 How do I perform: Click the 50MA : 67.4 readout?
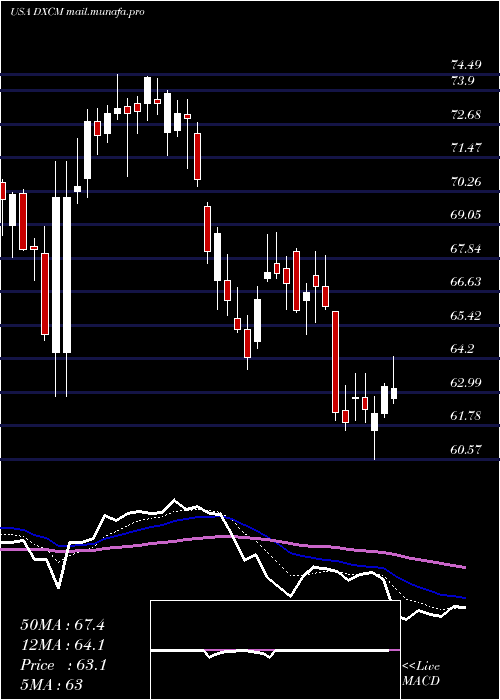(x=62, y=625)
